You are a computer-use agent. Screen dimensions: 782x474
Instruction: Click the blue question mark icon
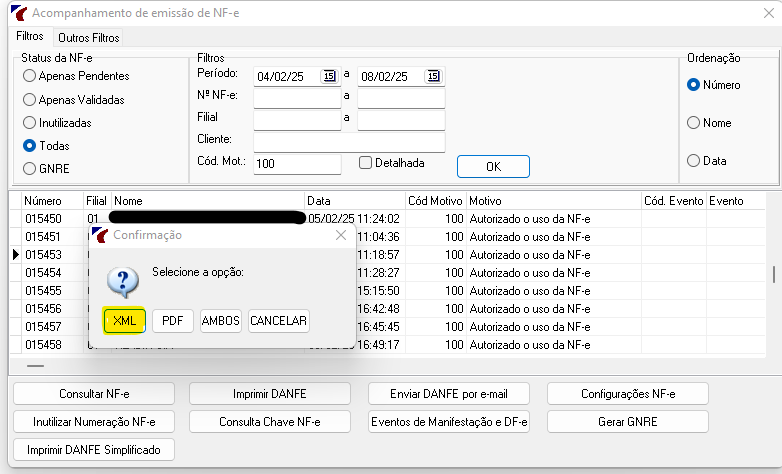click(x=123, y=282)
